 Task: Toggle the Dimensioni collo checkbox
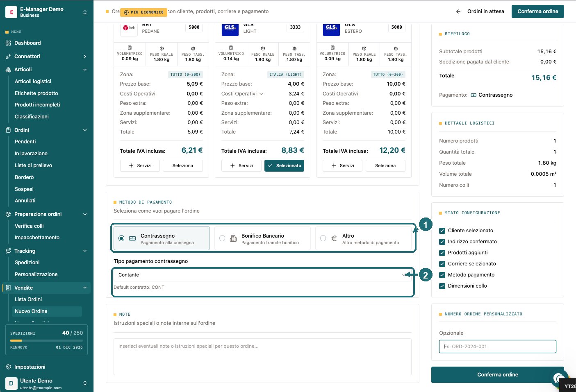(442, 286)
